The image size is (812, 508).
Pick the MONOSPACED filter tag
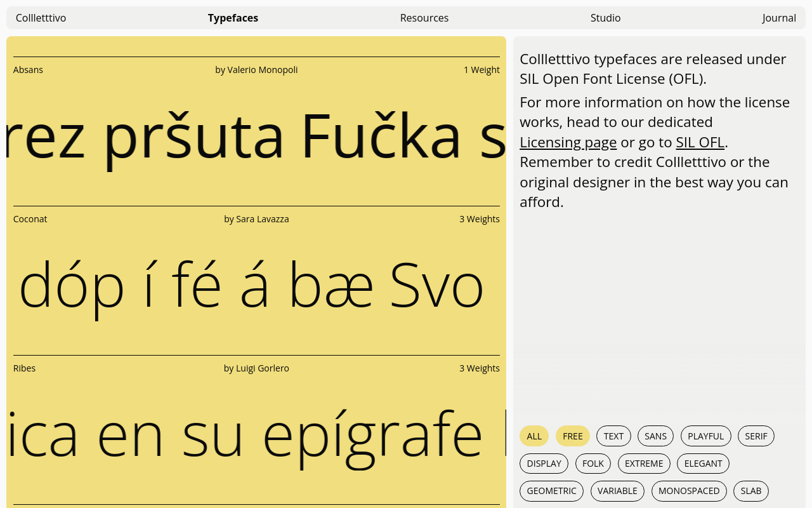click(689, 491)
